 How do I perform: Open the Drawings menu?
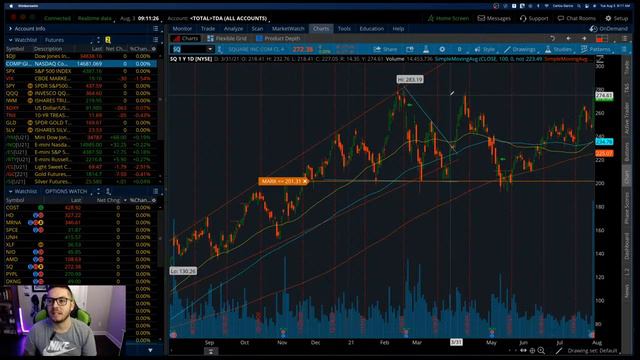[x=520, y=49]
